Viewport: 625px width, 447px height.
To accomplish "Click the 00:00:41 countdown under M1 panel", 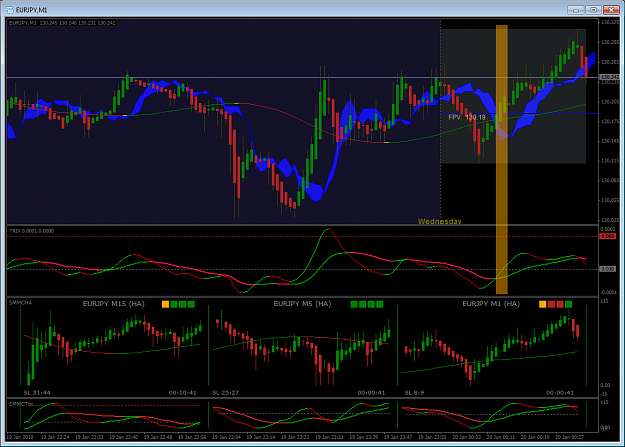I will click(560, 393).
